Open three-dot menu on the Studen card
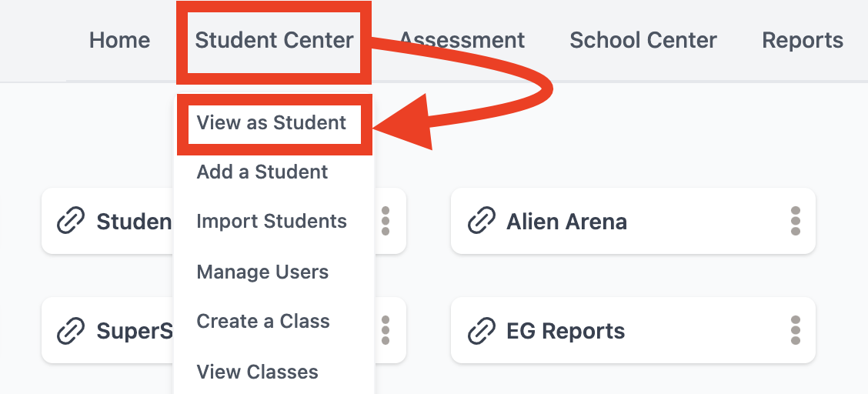Viewport: 868px width, 394px height. click(x=386, y=221)
